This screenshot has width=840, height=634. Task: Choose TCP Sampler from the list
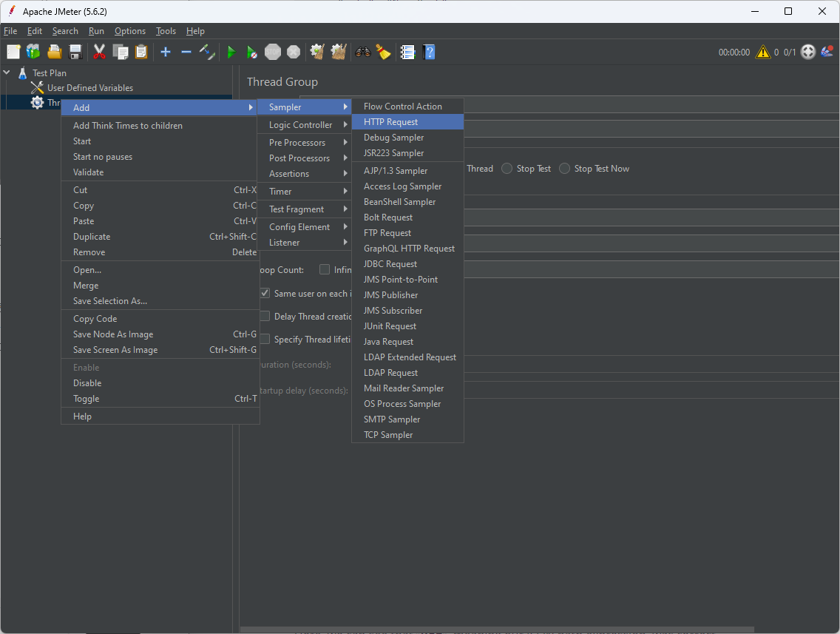point(407,435)
